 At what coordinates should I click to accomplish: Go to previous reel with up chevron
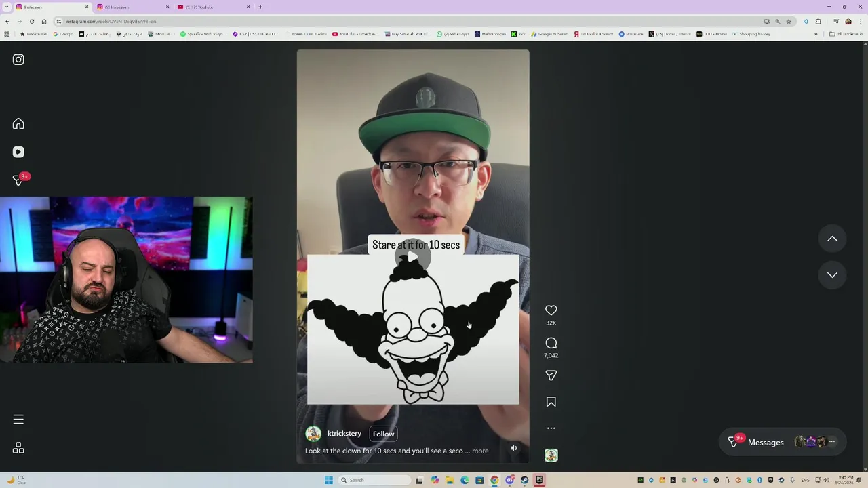click(832, 239)
